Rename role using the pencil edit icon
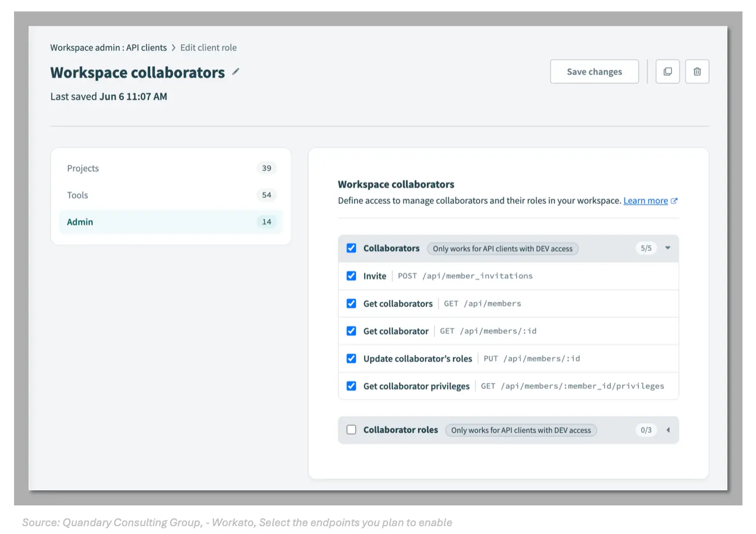Image resolution: width=756 pixels, height=534 pixels. (x=235, y=72)
